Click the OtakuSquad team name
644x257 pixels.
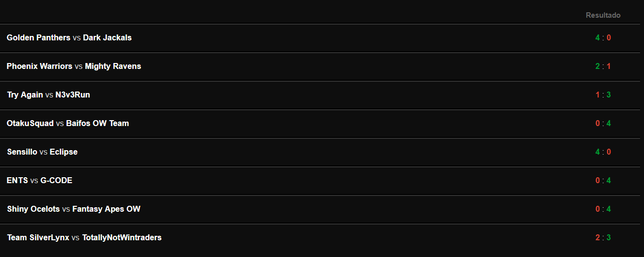(30, 123)
